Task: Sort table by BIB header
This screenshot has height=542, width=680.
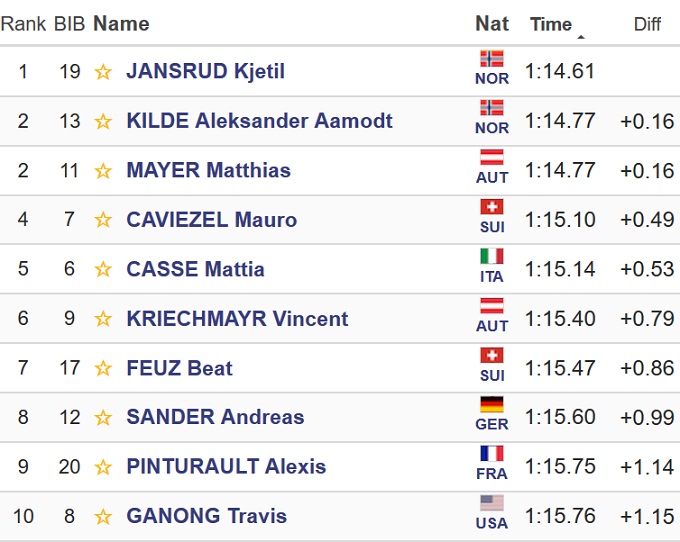Action: pyautogui.click(x=69, y=24)
